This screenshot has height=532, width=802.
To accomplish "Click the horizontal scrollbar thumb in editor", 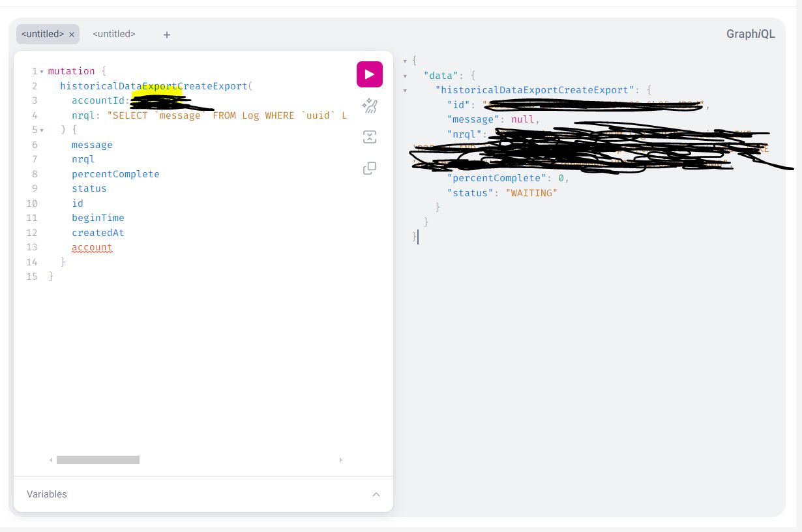I will 98,460.
